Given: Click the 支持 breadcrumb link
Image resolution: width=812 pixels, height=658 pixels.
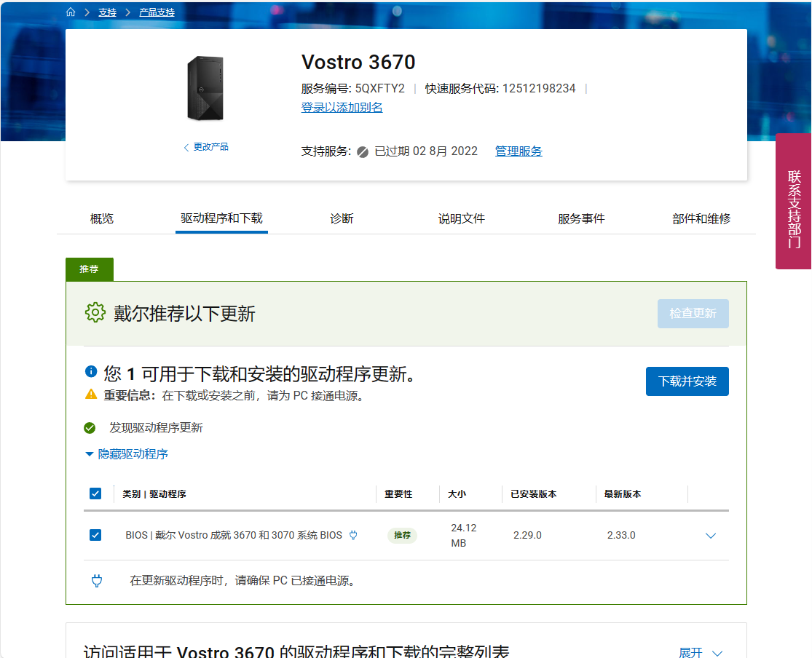Looking at the screenshot, I should pyautogui.click(x=107, y=12).
